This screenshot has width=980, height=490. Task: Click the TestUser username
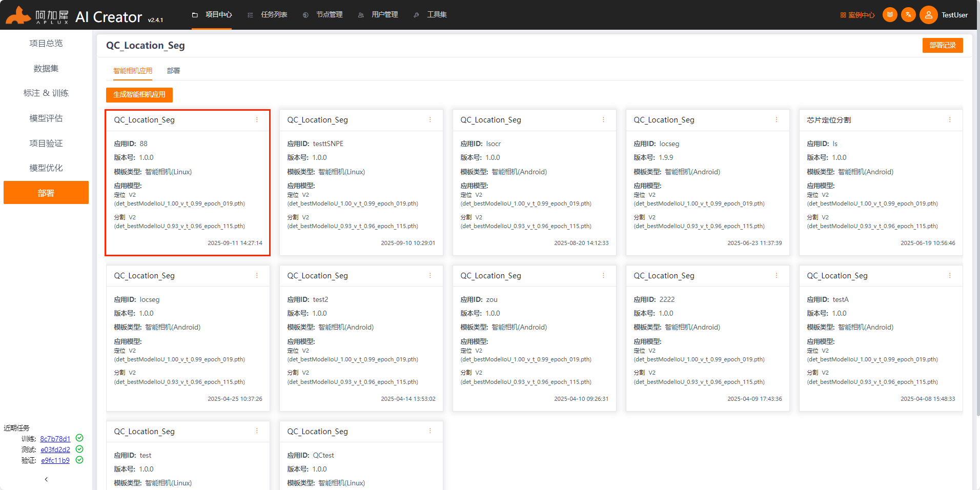pos(955,15)
